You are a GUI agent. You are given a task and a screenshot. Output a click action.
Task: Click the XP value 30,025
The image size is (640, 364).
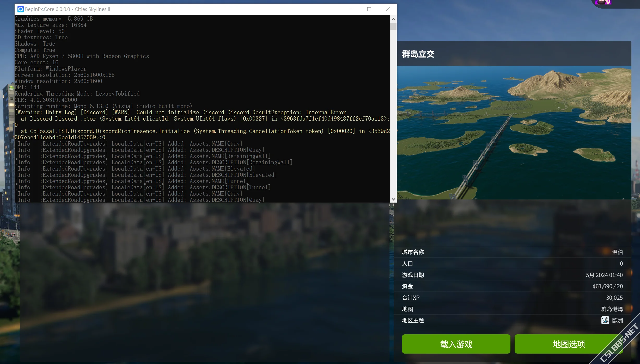click(614, 298)
